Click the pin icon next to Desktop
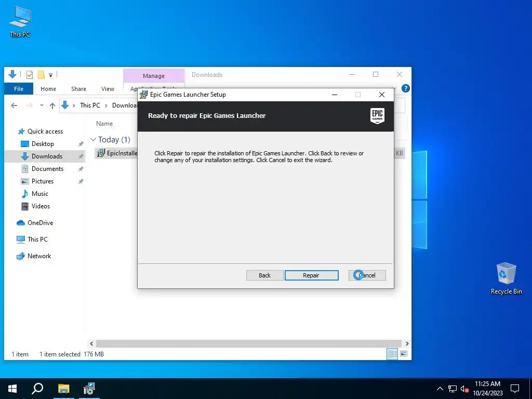Image resolution: width=532 pixels, height=399 pixels. coord(81,144)
